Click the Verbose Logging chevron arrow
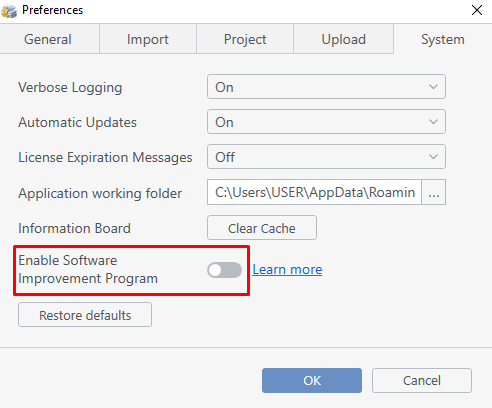Viewport: 492px width, 408px height. pyautogui.click(x=433, y=87)
